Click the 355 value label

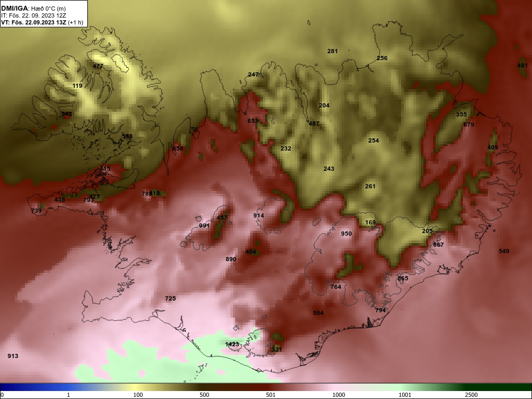tap(461, 115)
